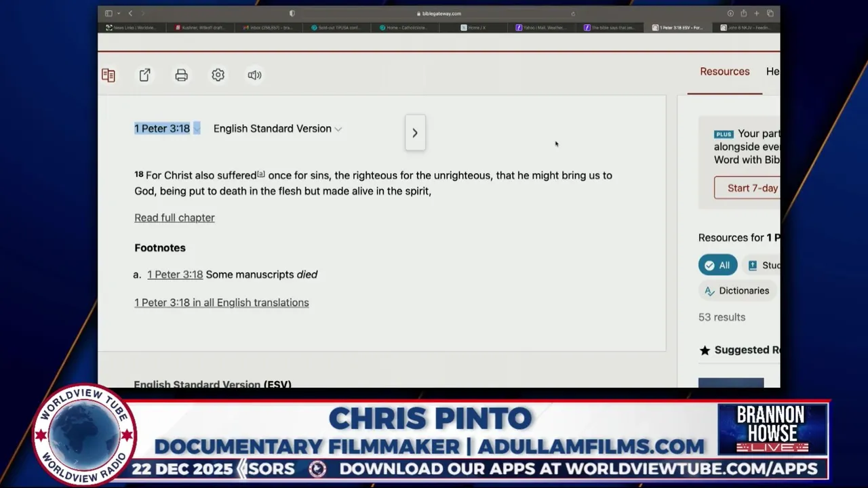The width and height of the screenshot is (868, 488).
Task: Click the Safari sidebar toggle icon
Action: click(108, 14)
